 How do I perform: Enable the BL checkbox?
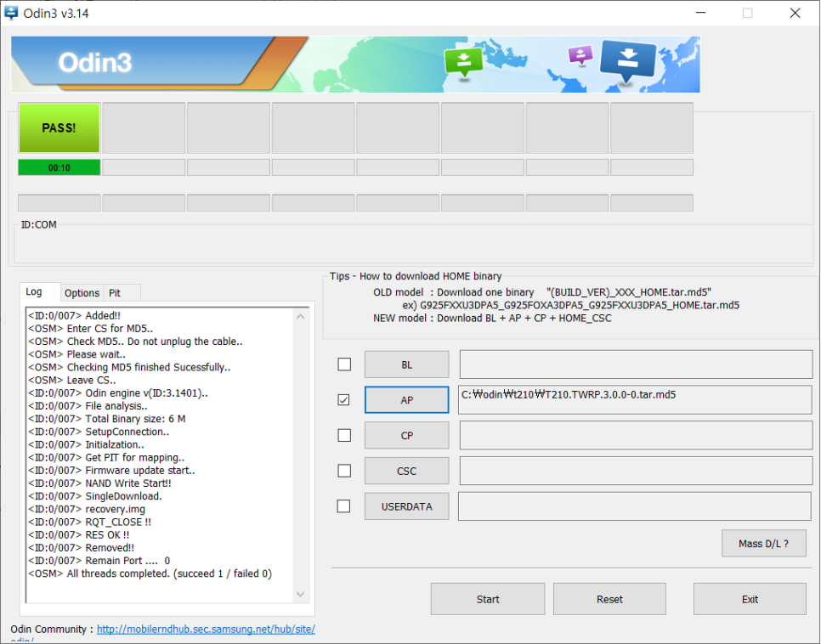[x=344, y=364]
